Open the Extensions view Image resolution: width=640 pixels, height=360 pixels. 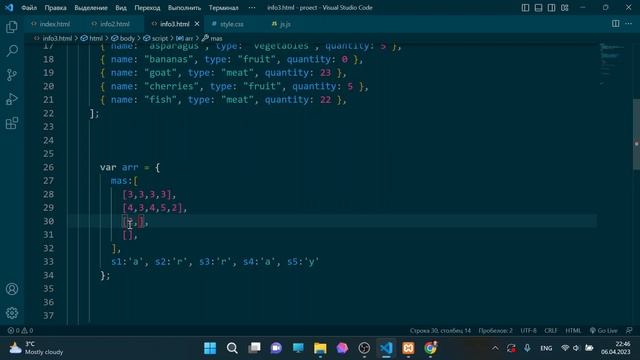tap(12, 123)
